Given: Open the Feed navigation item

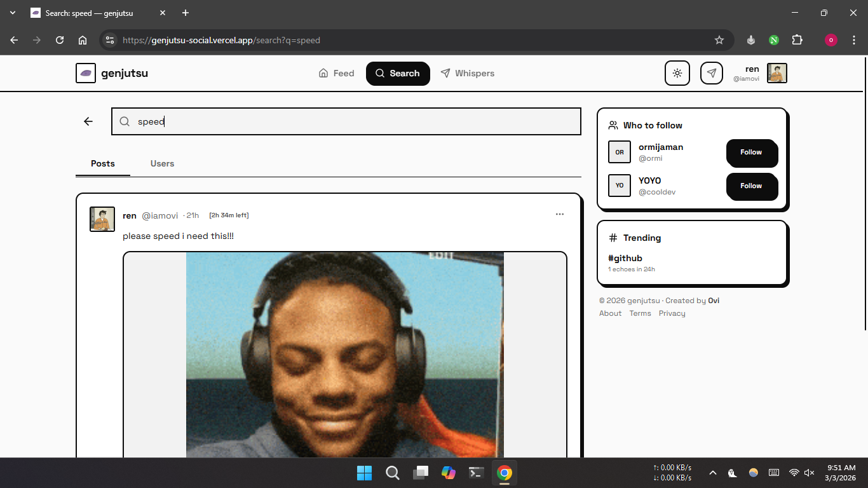Looking at the screenshot, I should point(336,73).
